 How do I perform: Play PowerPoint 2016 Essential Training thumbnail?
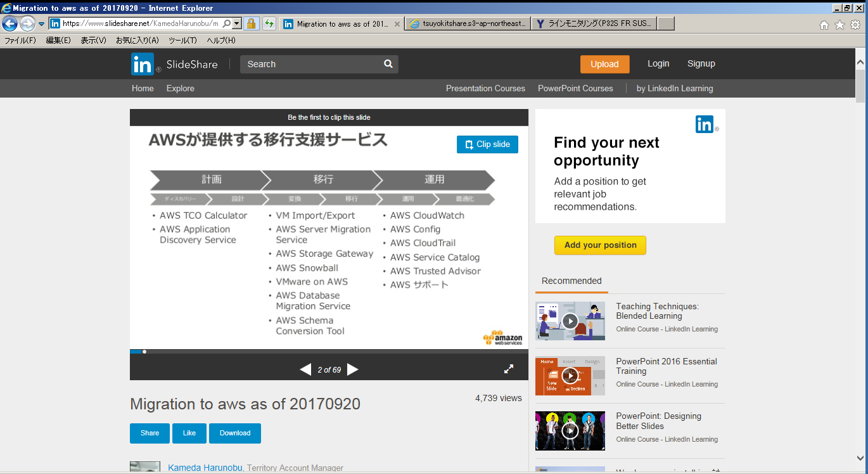point(570,376)
